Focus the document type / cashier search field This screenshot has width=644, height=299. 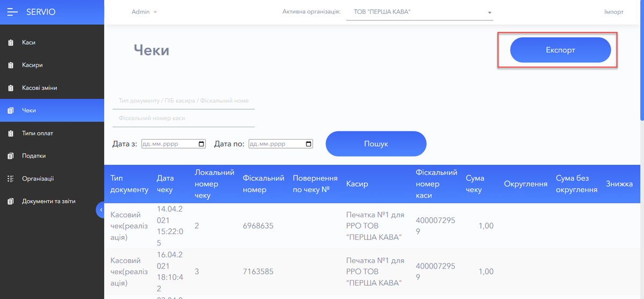click(x=184, y=100)
